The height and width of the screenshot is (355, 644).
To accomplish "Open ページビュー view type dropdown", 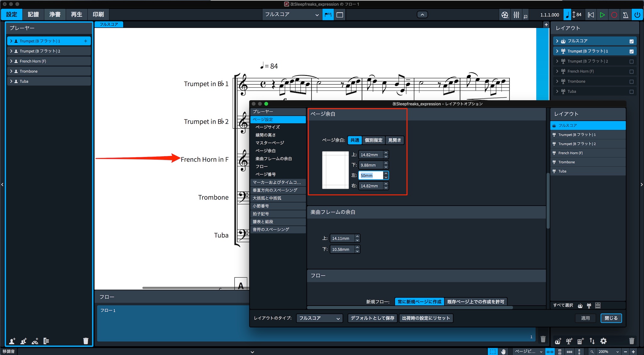I will pos(528,352).
